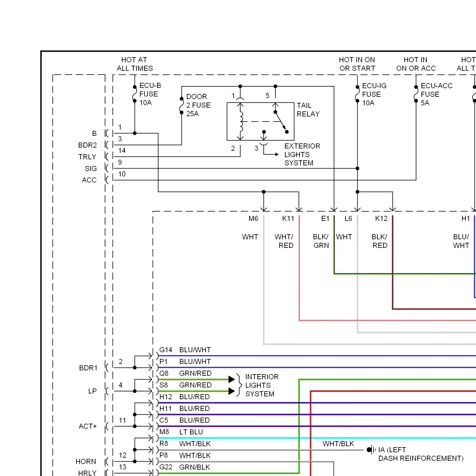The image size is (476, 476).
Task: Click pin number 13 beside HRLY
Action: click(122, 467)
